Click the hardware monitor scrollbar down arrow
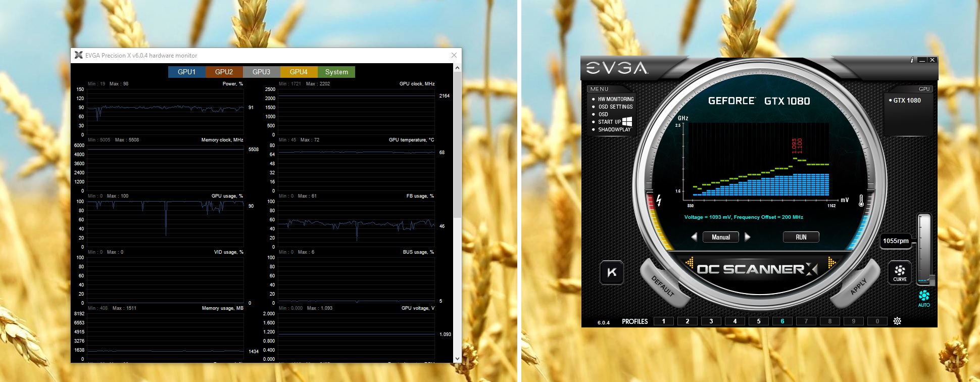Image resolution: width=980 pixels, height=382 pixels. tap(457, 358)
